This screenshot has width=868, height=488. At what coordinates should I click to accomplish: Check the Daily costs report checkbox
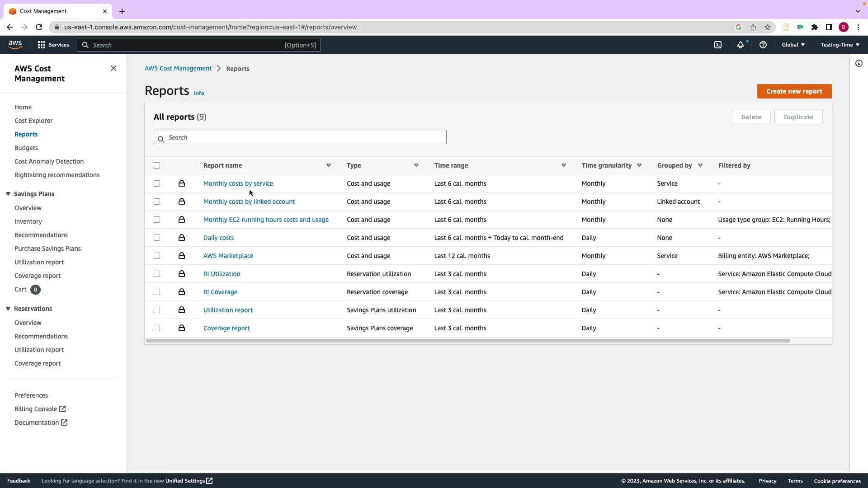click(x=157, y=238)
